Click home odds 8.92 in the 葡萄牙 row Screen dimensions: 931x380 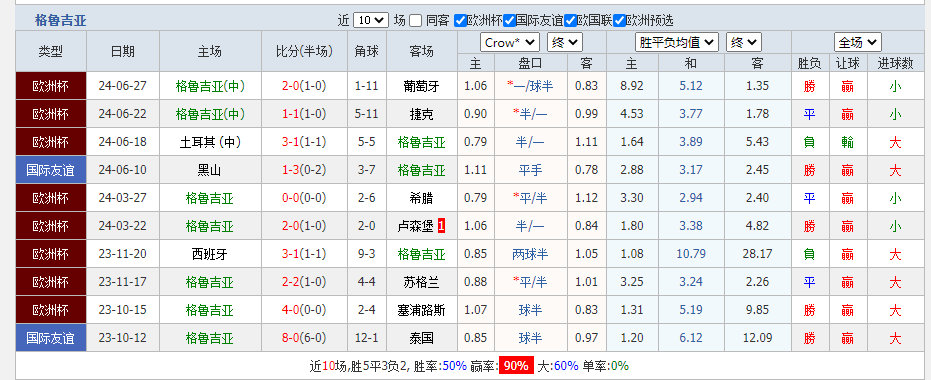(x=632, y=86)
